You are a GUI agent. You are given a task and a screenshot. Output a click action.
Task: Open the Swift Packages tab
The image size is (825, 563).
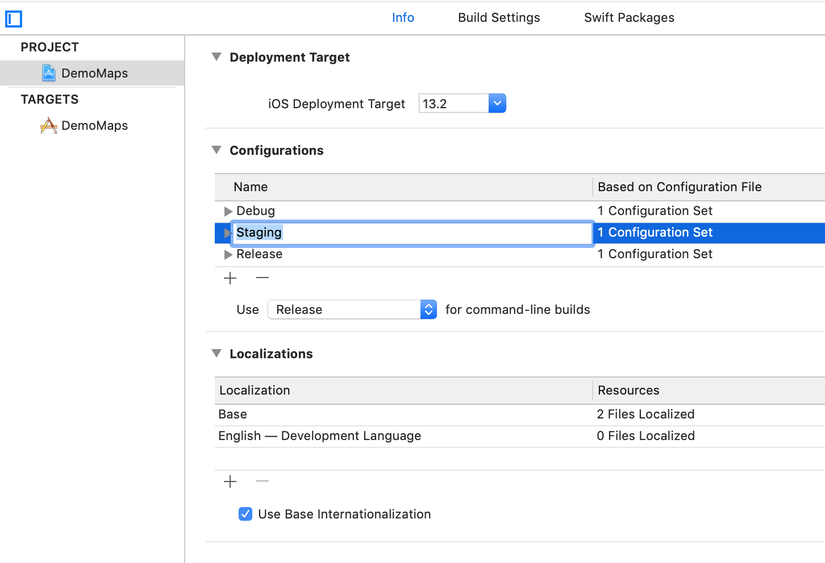[628, 18]
